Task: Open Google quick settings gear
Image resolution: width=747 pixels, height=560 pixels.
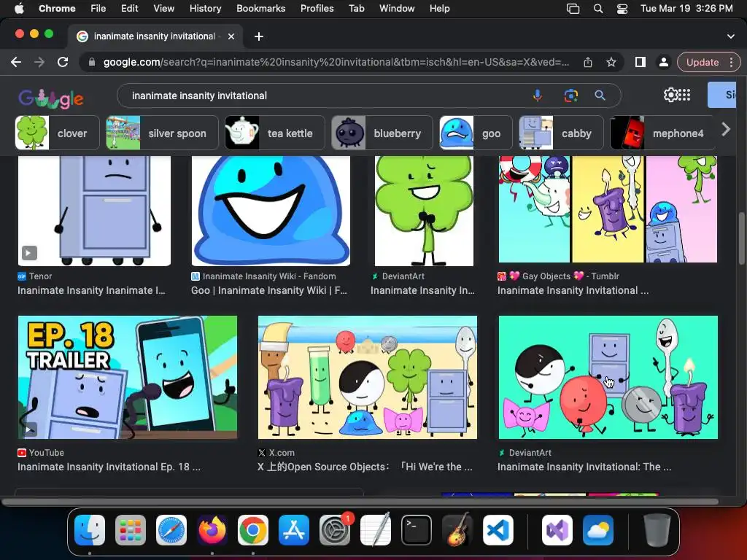Action: click(x=670, y=95)
